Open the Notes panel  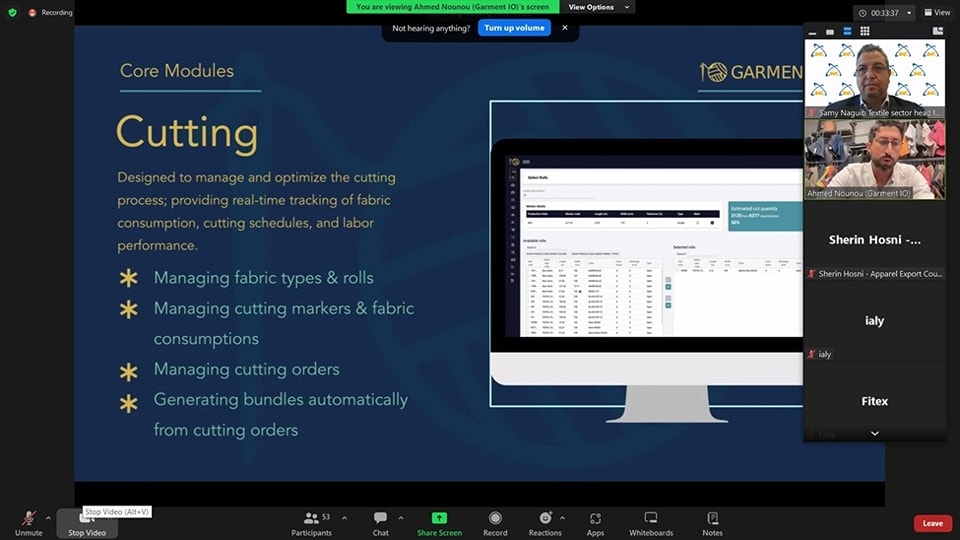coord(712,522)
